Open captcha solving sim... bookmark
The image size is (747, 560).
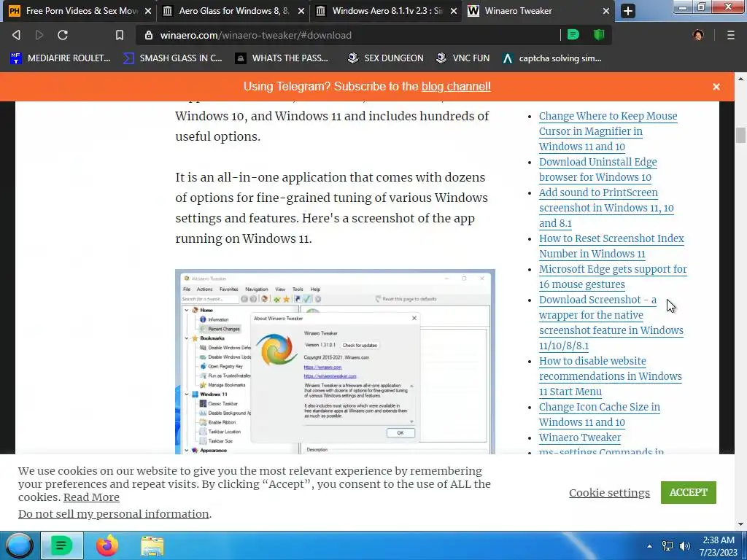pyautogui.click(x=552, y=58)
